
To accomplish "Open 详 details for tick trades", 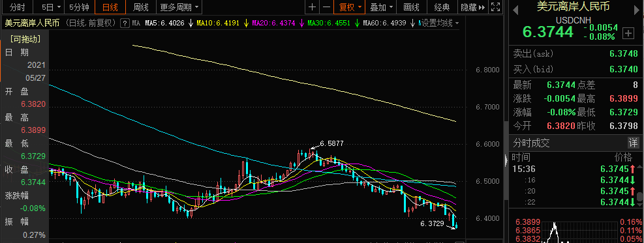I will 634,143.
